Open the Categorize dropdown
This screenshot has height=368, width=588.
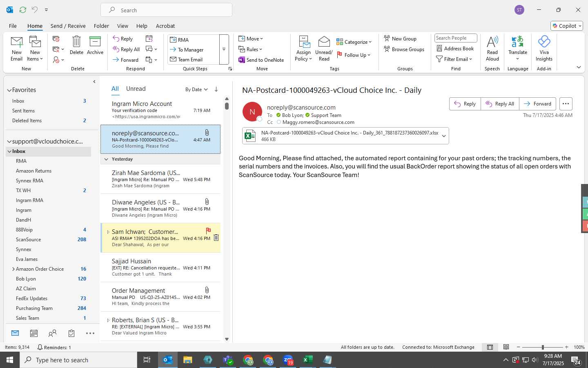tap(354, 42)
